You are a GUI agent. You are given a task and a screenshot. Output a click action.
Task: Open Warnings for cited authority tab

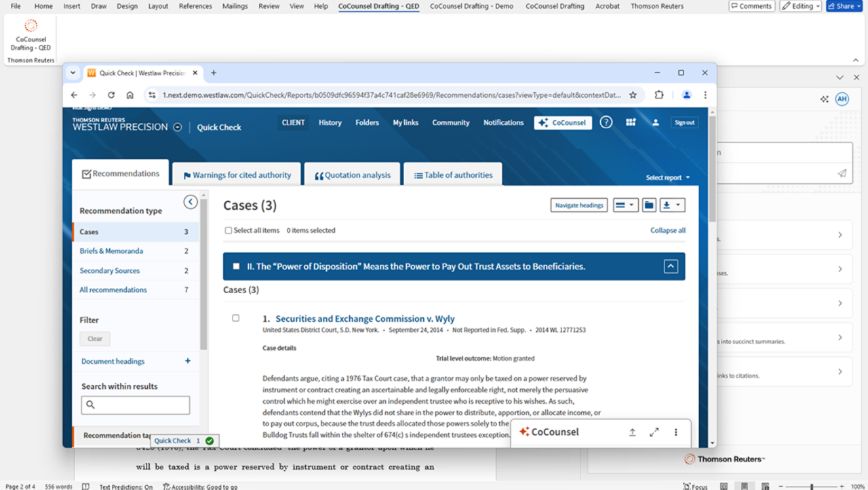237,175
